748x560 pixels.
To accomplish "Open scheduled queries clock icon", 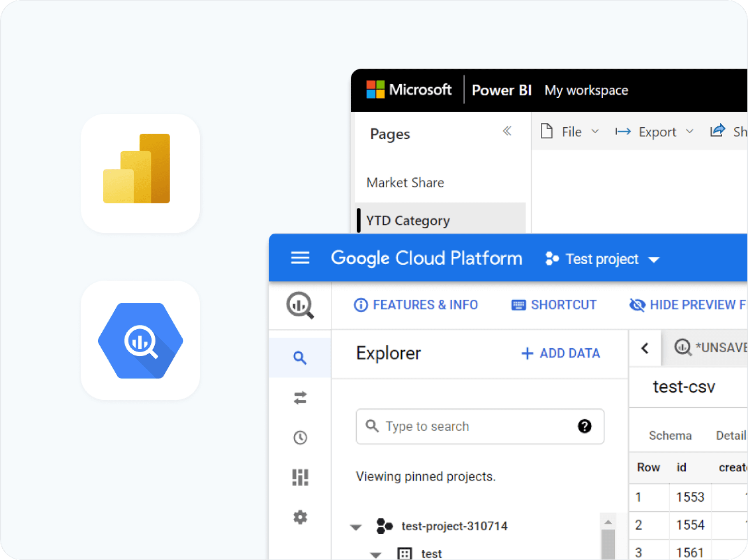I will pyautogui.click(x=300, y=437).
